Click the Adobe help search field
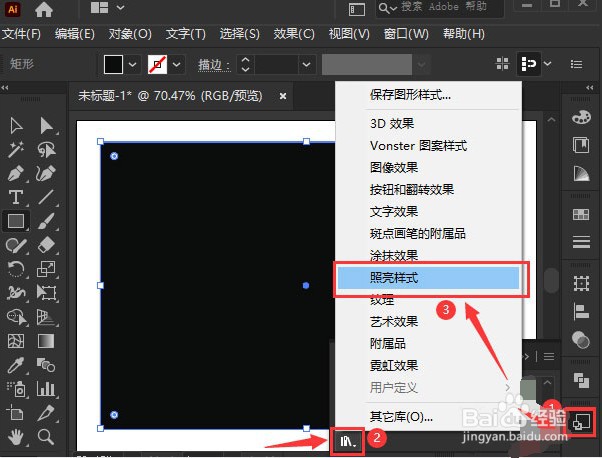602x458 pixels. (x=440, y=8)
